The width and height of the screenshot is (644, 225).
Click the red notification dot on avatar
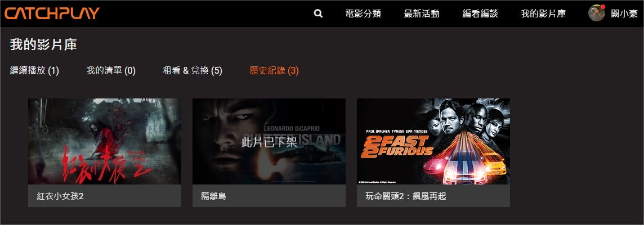[603, 7]
